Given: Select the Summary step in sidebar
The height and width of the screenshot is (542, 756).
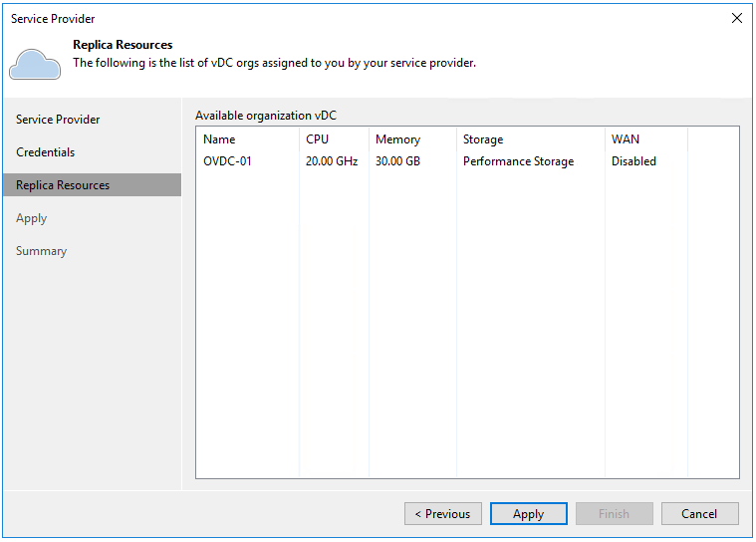Looking at the screenshot, I should click(x=42, y=251).
